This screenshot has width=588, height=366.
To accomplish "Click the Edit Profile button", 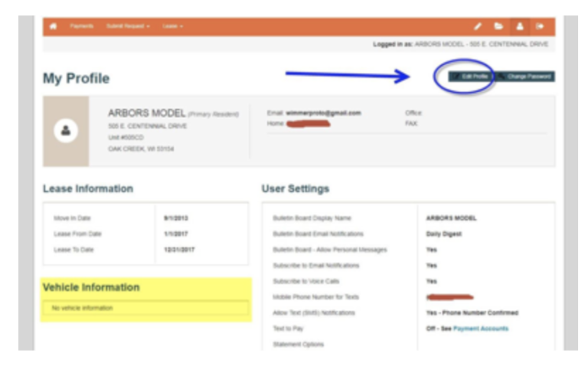I will tap(469, 77).
